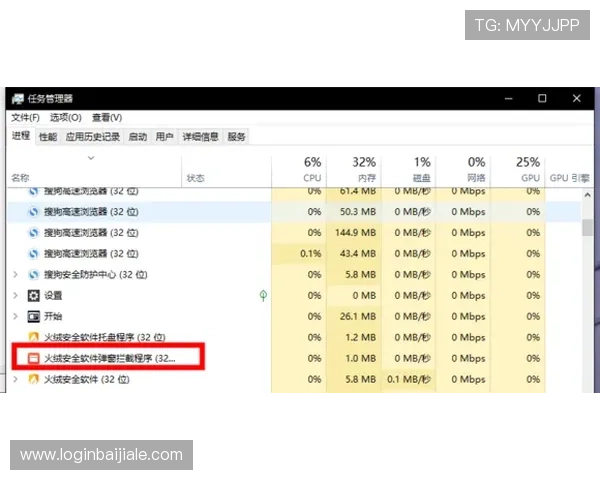Viewport: 600px width, 480px height.
Task: Close the 任务管理器 window
Action: click(x=577, y=99)
